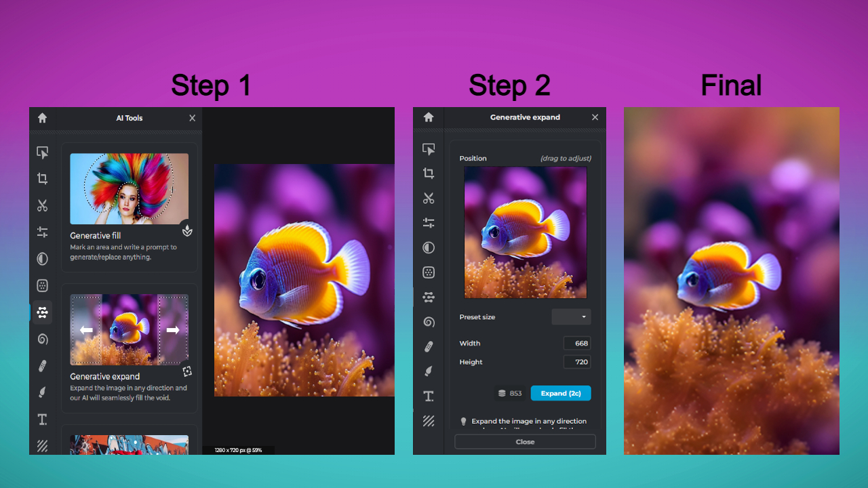Viewport: 868px width, 488px height.
Task: Select the Draw brush tool
Action: click(42, 392)
